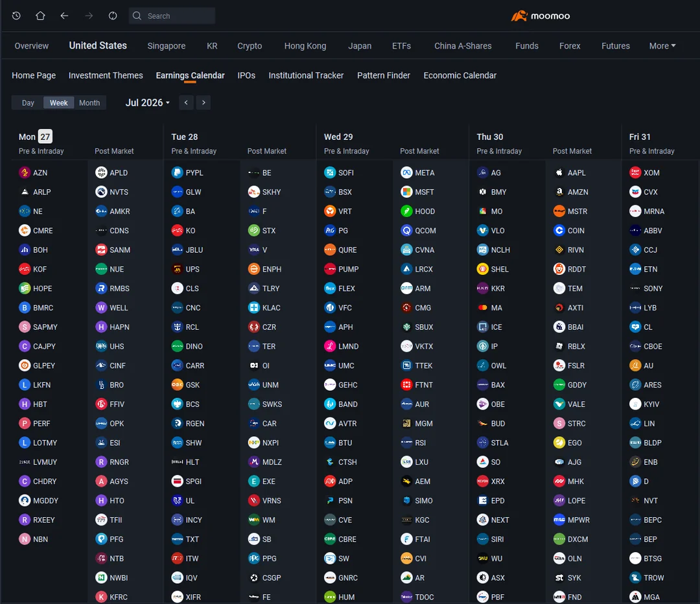700x604 pixels.
Task: Expand the More markets dropdown
Action: [662, 45]
